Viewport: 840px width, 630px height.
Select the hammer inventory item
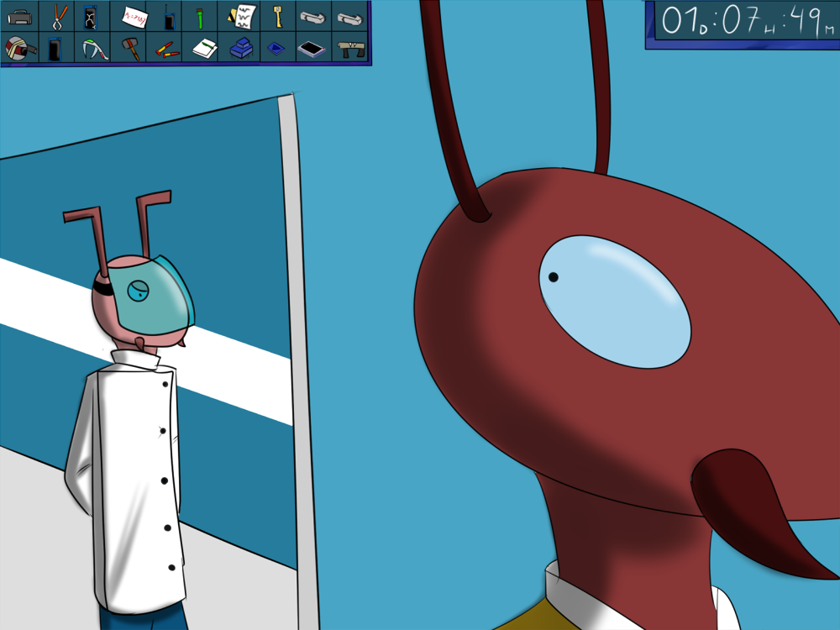130,49
